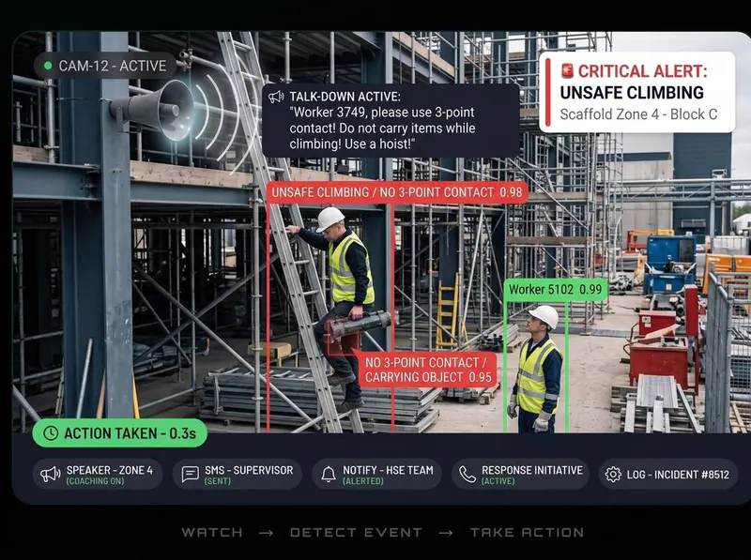Click the Talk-Down Active message box
751x560 pixels.
coord(391,121)
